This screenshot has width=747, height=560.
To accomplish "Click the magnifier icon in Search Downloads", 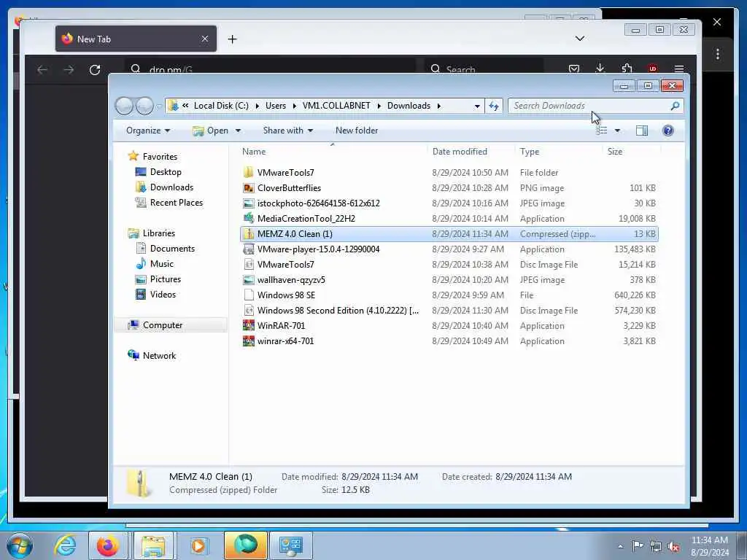I will pyautogui.click(x=675, y=106).
